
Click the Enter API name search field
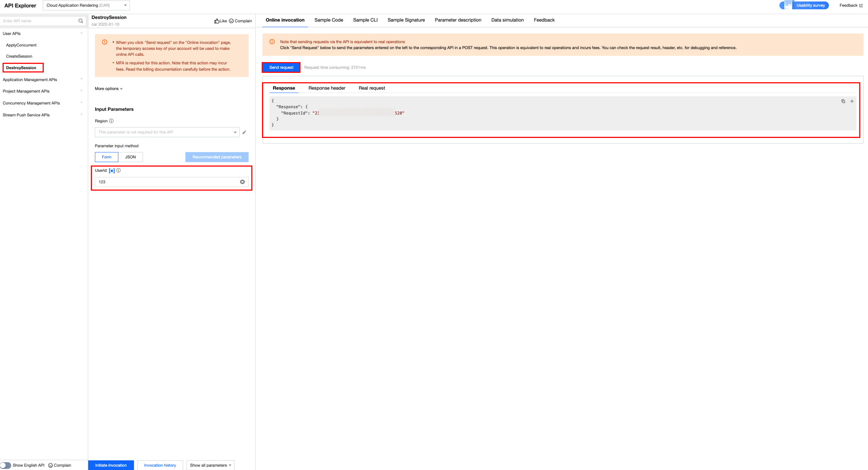pyautogui.click(x=39, y=21)
